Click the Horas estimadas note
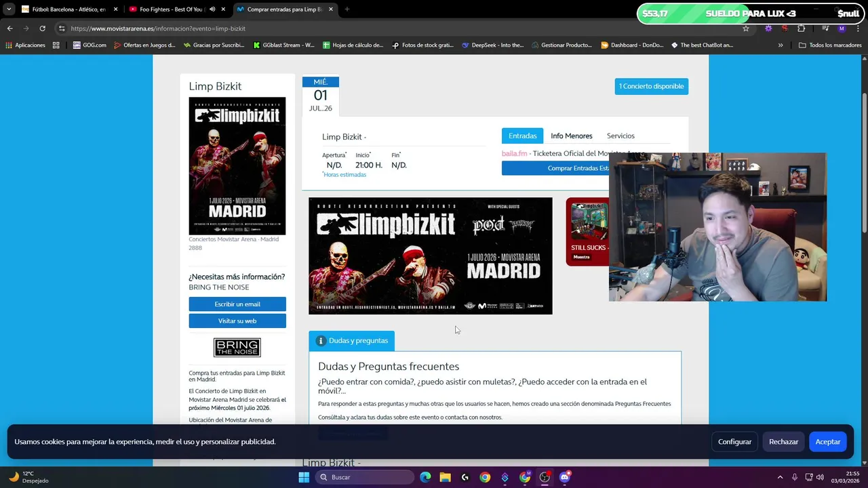The width and height of the screenshot is (868, 488). [x=344, y=174]
